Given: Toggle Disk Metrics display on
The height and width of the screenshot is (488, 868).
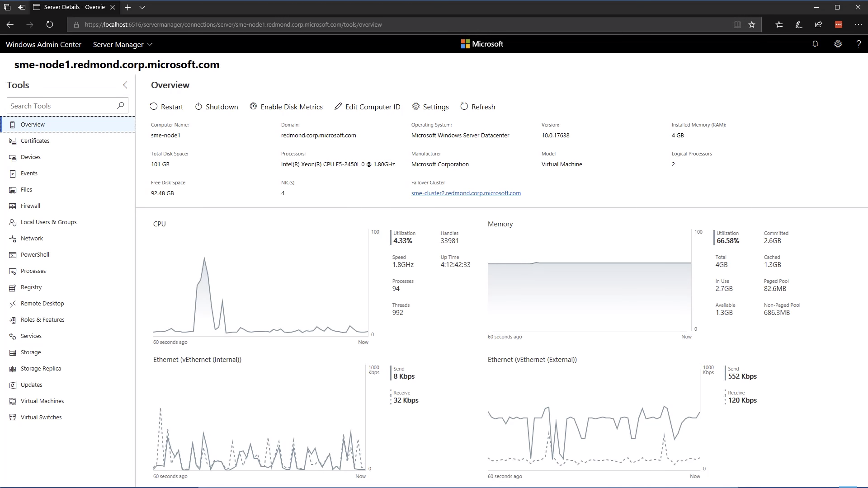Looking at the screenshot, I should point(286,107).
